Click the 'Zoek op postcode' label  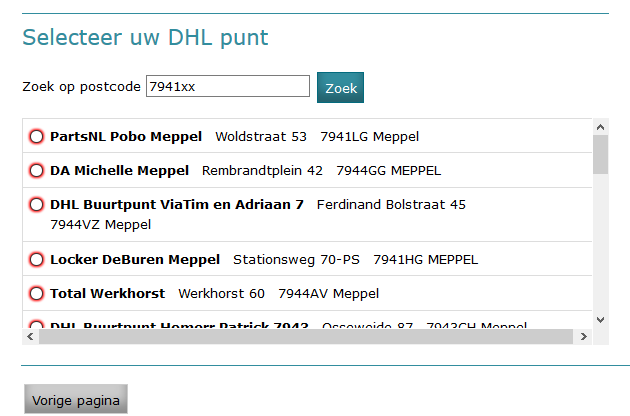(82, 87)
